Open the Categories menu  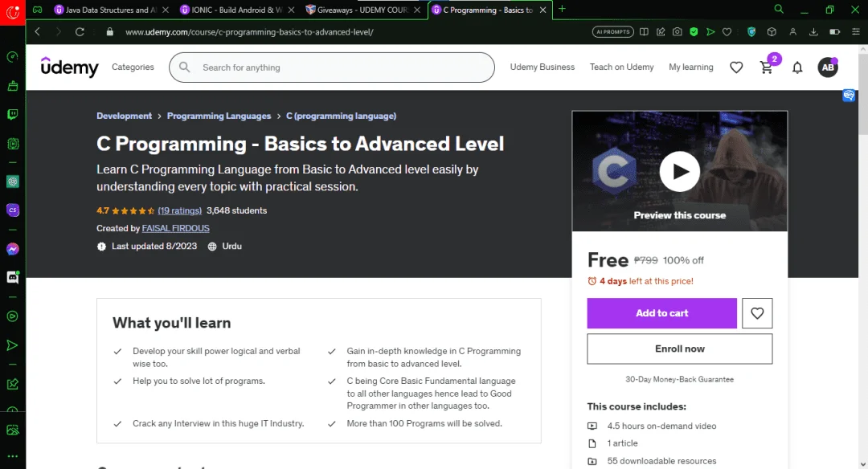[x=133, y=67]
